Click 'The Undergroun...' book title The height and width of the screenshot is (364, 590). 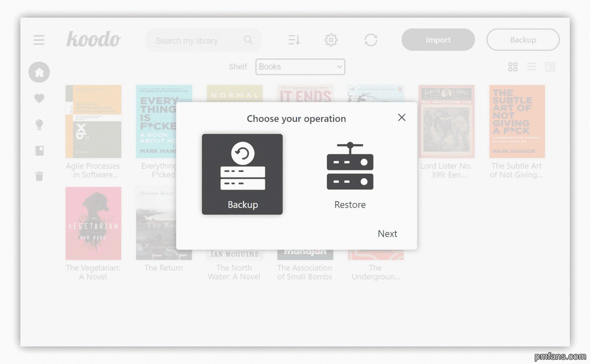pyautogui.click(x=375, y=272)
